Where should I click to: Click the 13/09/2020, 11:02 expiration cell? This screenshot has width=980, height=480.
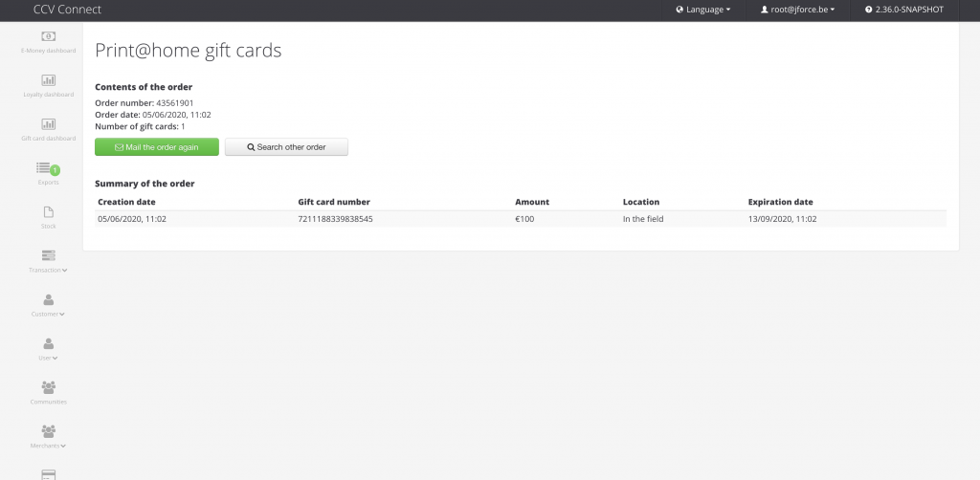[783, 219]
